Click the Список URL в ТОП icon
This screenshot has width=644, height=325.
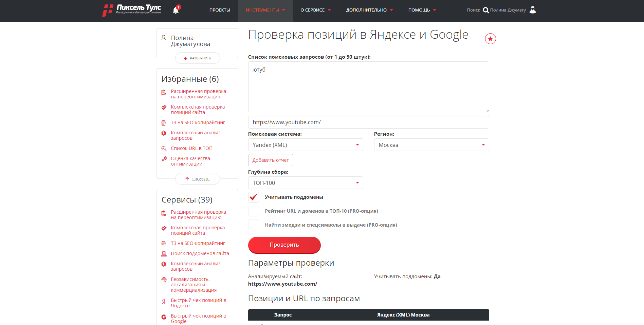point(164,149)
